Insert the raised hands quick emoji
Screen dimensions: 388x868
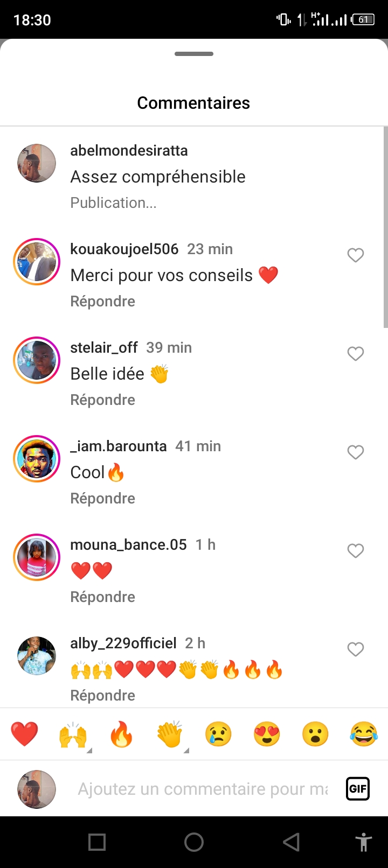click(x=73, y=734)
